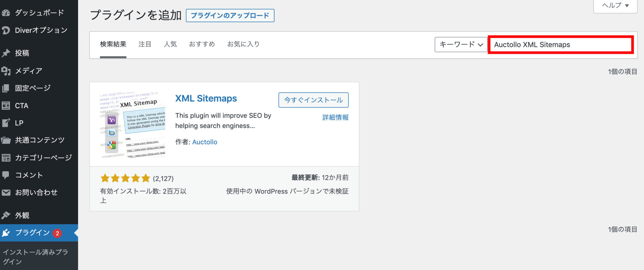Switch to the 人気 tab

(x=170, y=44)
